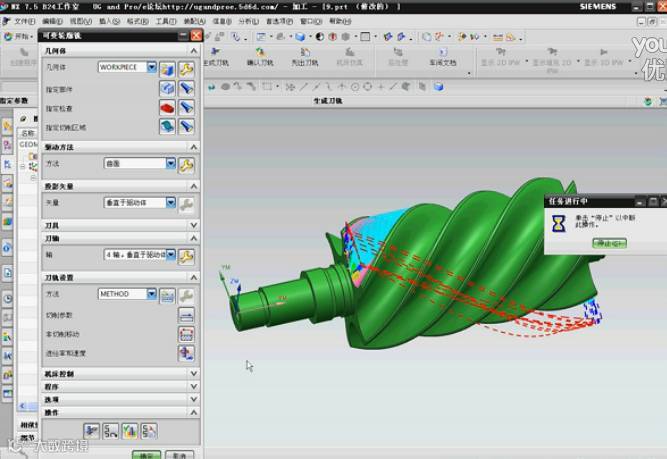The width and height of the screenshot is (667, 459).
Task: Collapse the 操作 section
Action: click(194, 412)
